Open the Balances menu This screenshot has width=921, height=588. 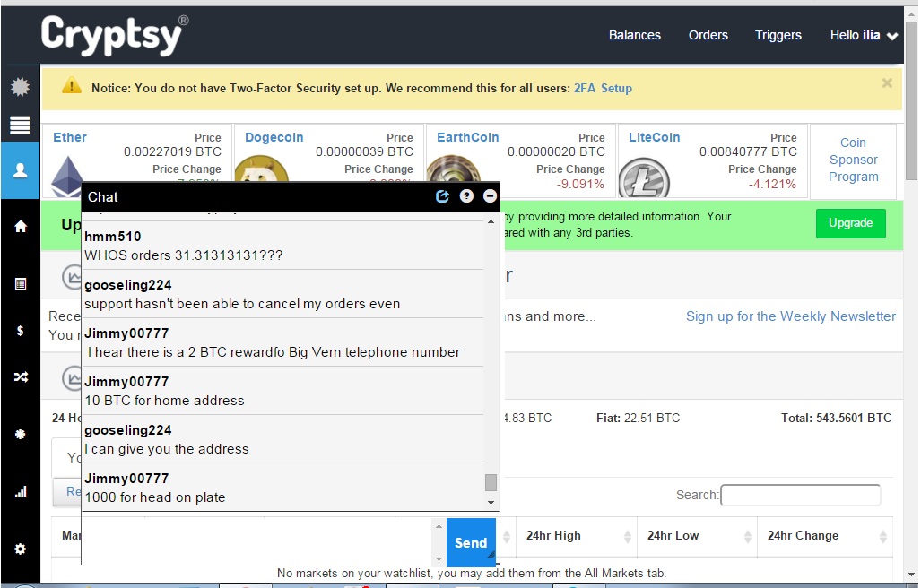pyautogui.click(x=634, y=35)
